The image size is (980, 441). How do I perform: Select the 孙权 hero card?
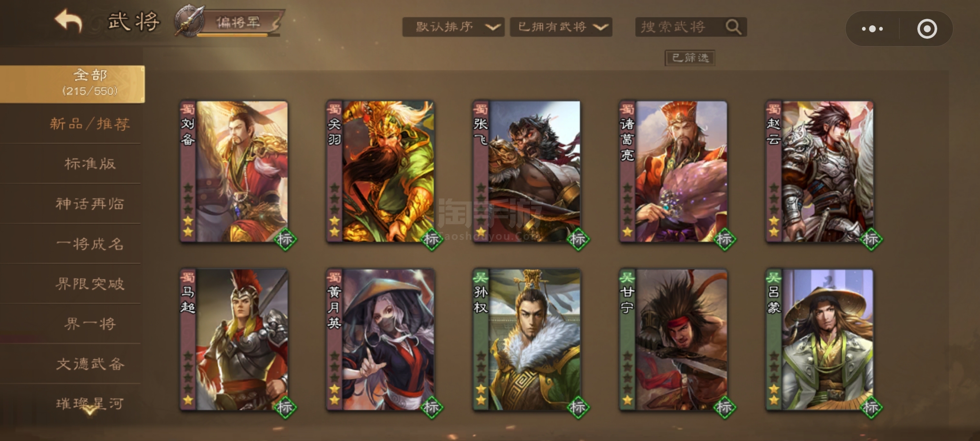coord(526,340)
